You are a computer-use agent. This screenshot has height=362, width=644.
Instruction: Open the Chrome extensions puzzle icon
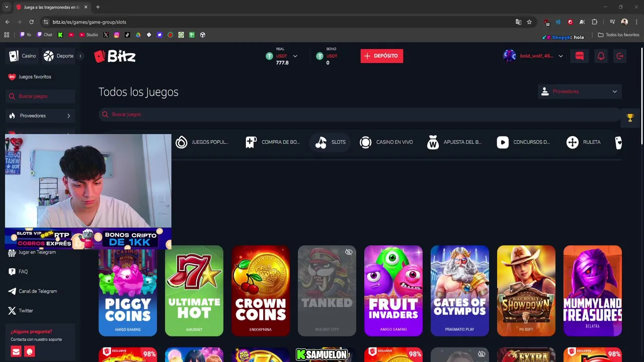594,22
